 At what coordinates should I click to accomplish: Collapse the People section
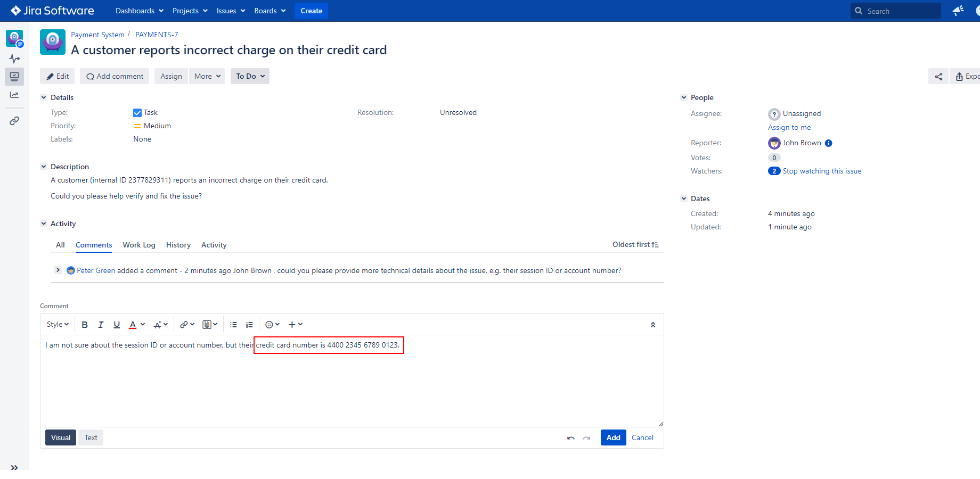pyautogui.click(x=684, y=97)
